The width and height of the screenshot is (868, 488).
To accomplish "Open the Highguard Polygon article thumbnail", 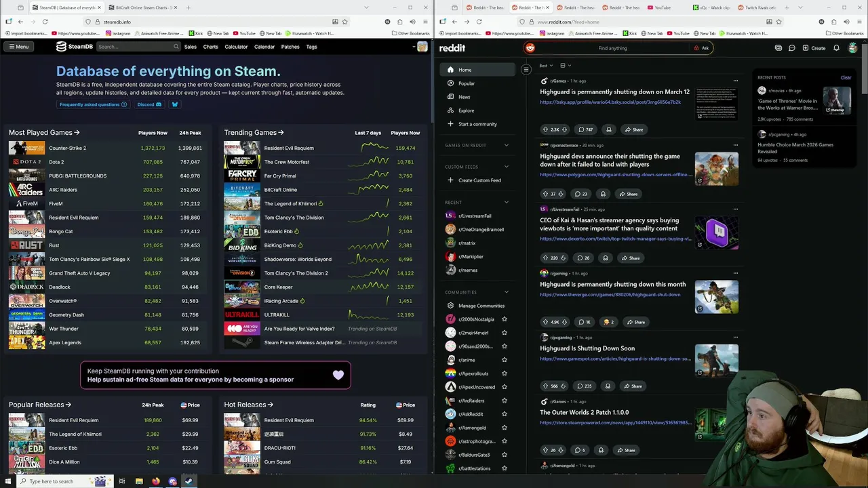I will (717, 168).
